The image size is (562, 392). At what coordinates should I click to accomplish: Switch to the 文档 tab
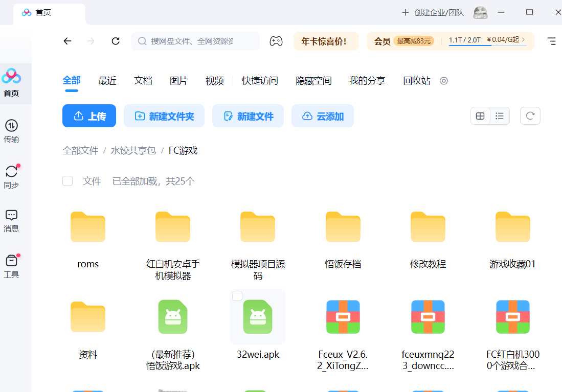click(x=143, y=81)
